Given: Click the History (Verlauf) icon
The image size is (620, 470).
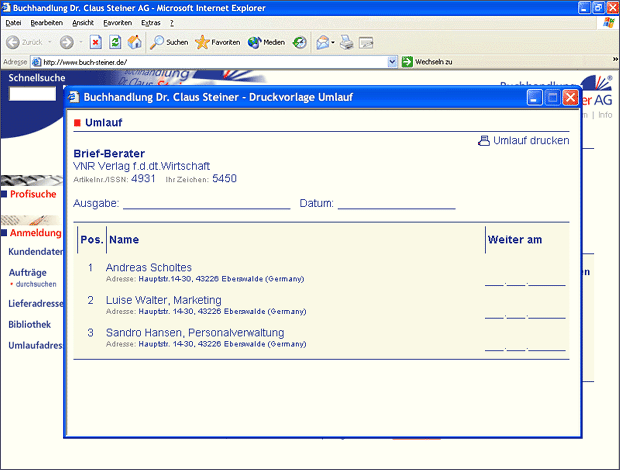Looking at the screenshot, I should coord(299,42).
